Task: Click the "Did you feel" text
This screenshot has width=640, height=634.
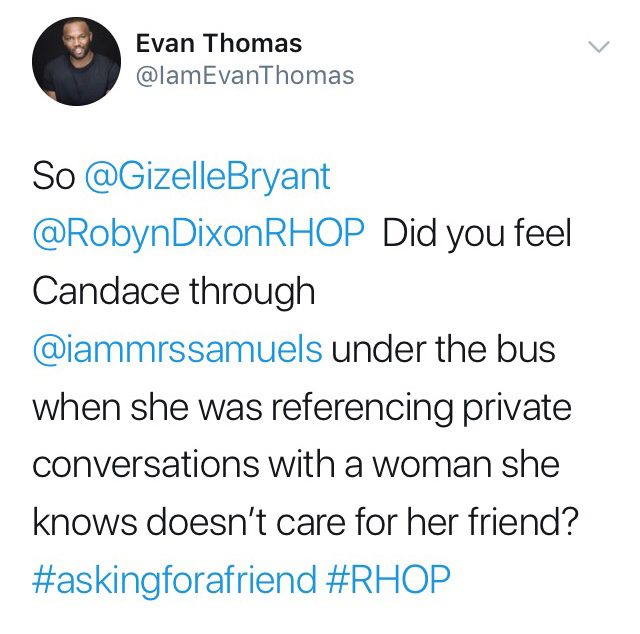Action: [x=477, y=233]
